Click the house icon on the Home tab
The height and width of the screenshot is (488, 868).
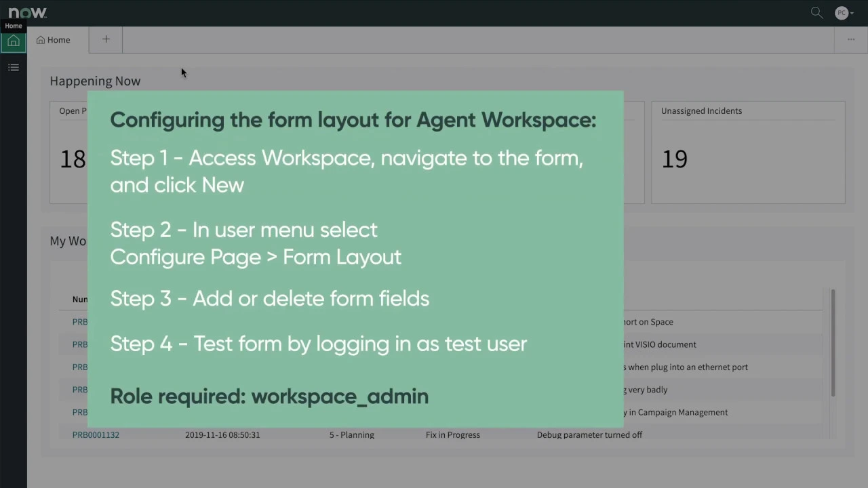click(40, 40)
